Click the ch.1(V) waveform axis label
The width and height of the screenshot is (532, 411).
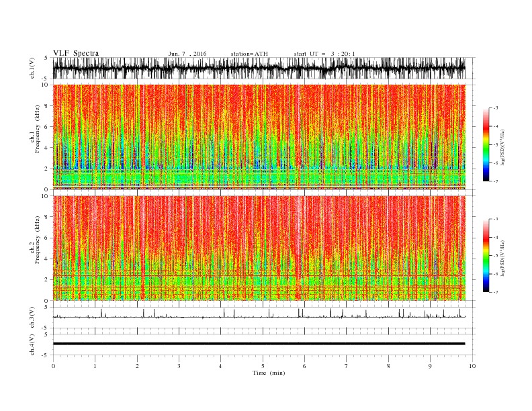point(32,68)
